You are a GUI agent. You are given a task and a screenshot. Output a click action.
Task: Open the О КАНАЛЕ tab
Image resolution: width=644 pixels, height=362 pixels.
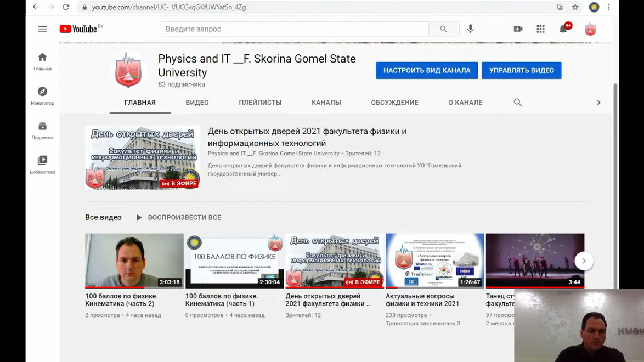[x=465, y=103]
